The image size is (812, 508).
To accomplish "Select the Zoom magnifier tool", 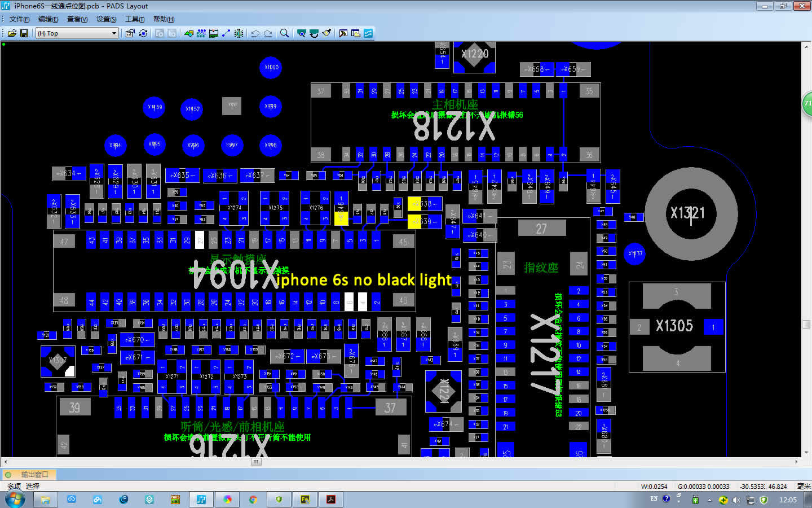I will pos(285,33).
